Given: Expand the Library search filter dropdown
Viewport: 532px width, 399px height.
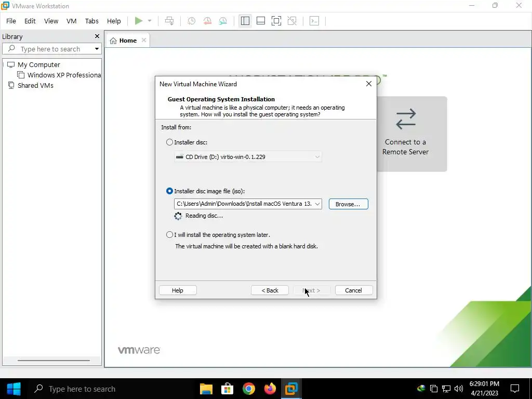Looking at the screenshot, I should [x=97, y=49].
